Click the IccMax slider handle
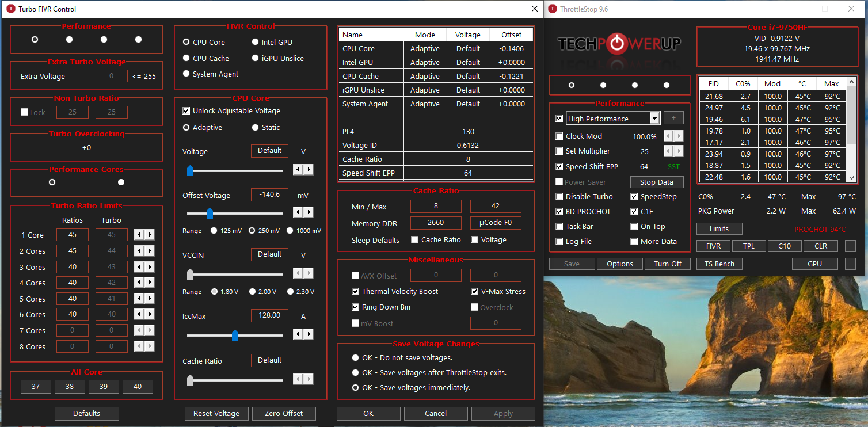 [235, 335]
